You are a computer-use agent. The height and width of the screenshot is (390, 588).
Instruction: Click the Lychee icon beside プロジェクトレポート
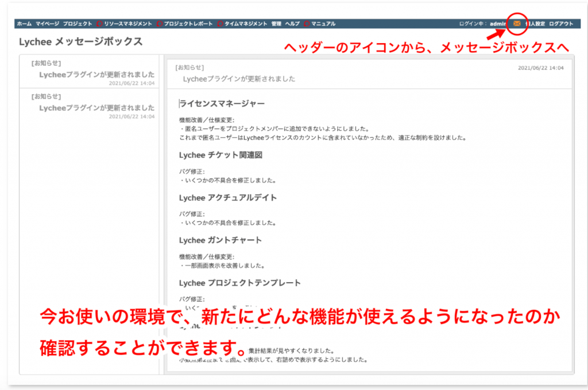click(160, 24)
